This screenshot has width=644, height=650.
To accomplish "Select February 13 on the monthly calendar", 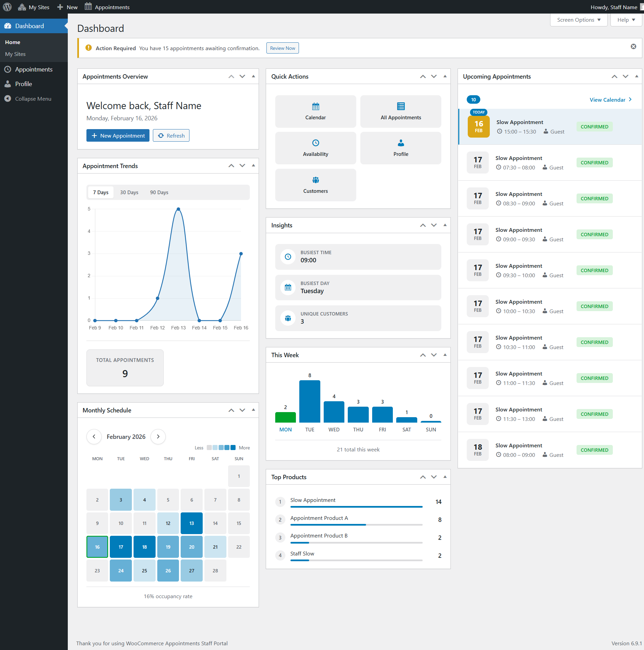I will tap(192, 523).
